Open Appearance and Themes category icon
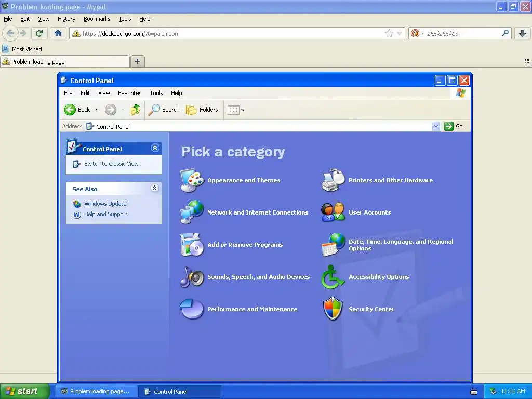The height and width of the screenshot is (399, 532). (x=192, y=180)
